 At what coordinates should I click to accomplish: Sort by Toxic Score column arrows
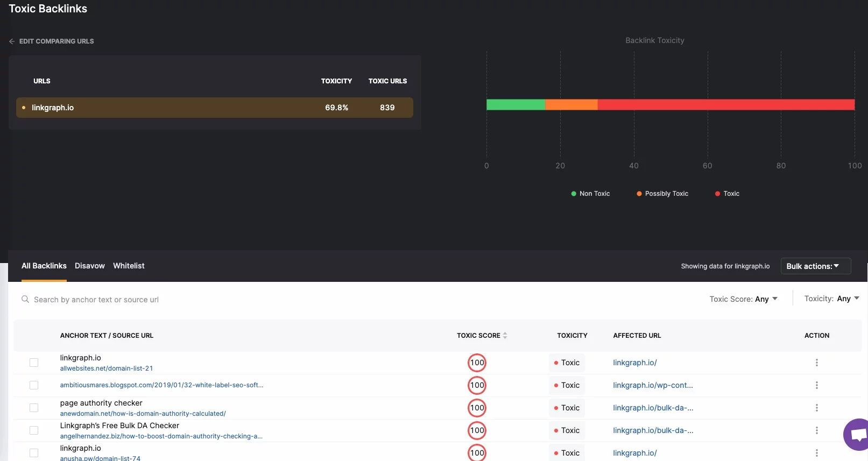point(505,336)
